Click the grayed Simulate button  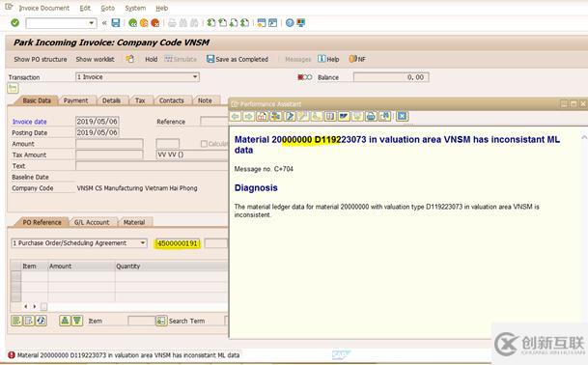(181, 59)
